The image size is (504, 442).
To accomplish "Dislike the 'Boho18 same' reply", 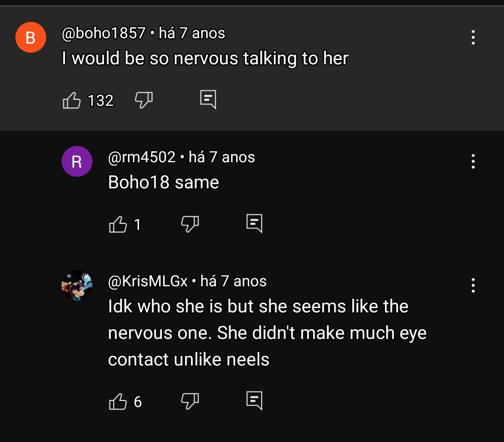I will pyautogui.click(x=190, y=224).
